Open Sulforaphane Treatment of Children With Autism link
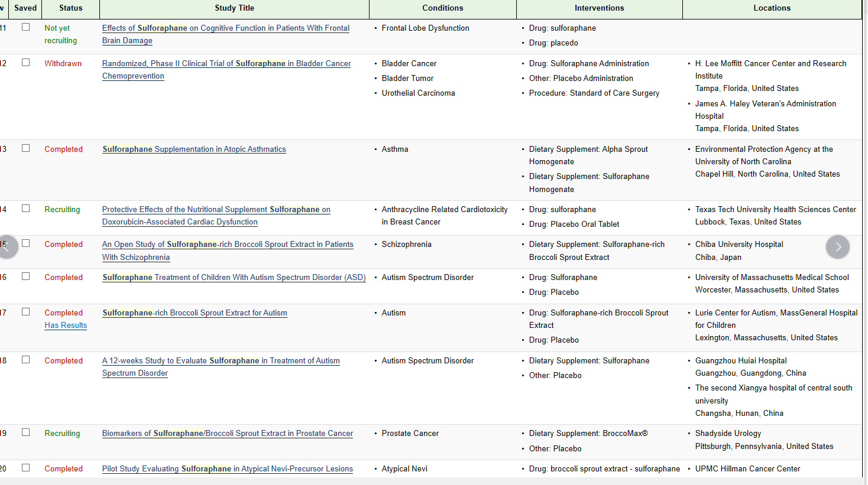868x485 pixels. tap(234, 278)
